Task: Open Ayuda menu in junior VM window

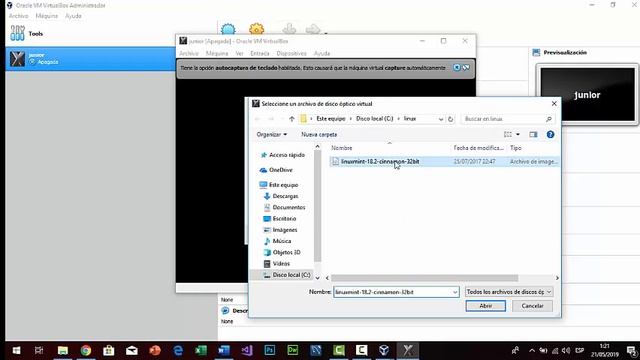Action: pos(322,53)
